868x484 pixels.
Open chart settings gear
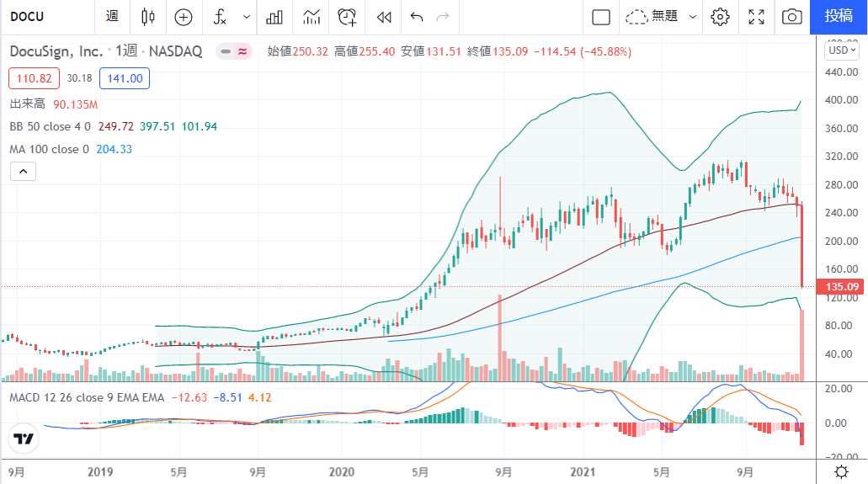click(x=720, y=17)
